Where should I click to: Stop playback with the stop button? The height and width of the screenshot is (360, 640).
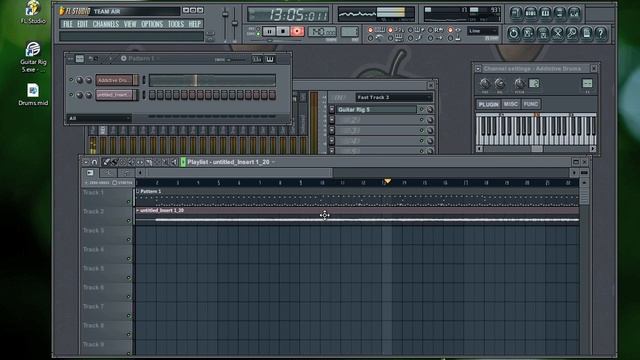click(283, 31)
